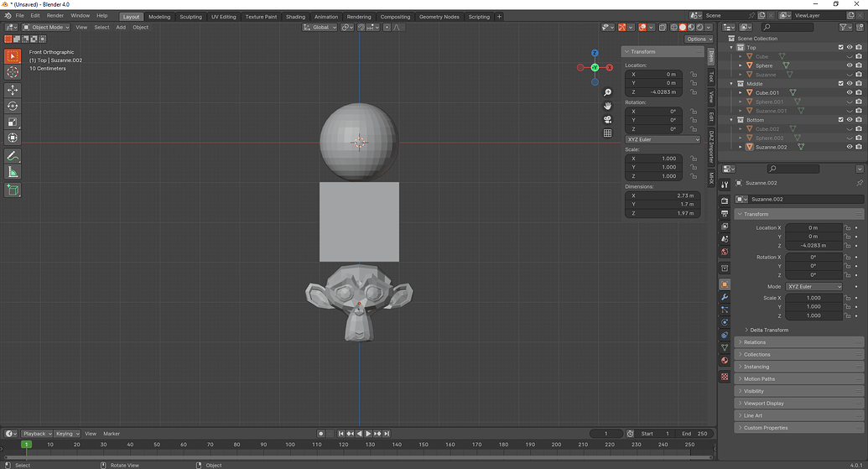Select the Annotate tool

point(13,156)
